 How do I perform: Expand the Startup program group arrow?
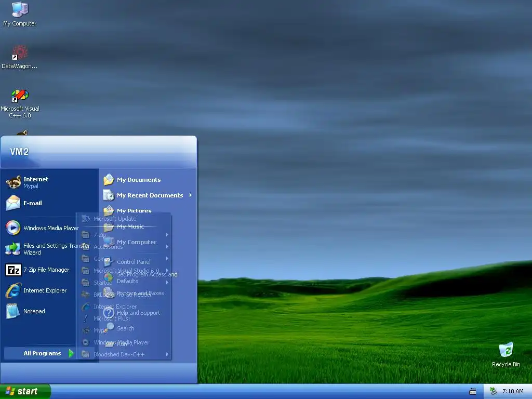pyautogui.click(x=167, y=282)
